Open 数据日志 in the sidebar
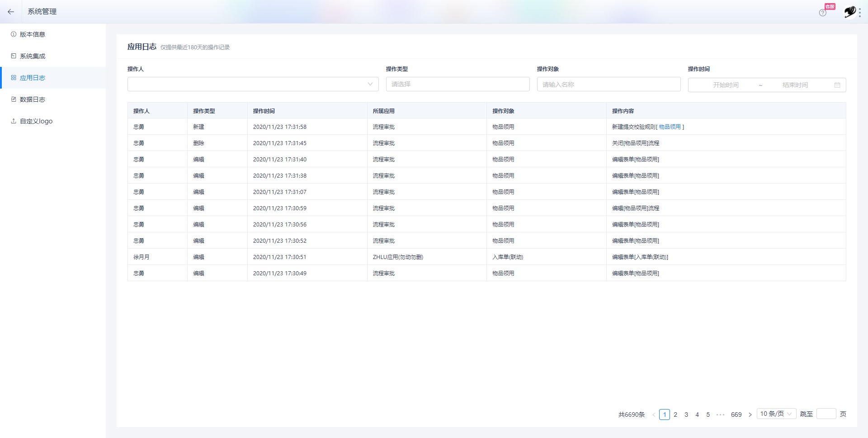This screenshot has width=868, height=438. (x=33, y=99)
